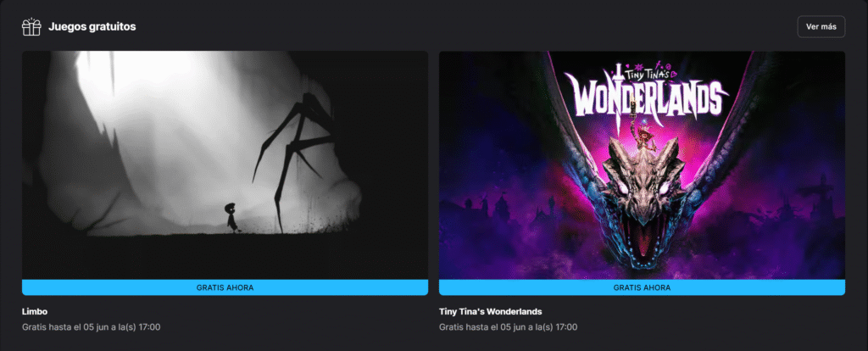The height and width of the screenshot is (351, 868).
Task: Click the gift box icon beside Juegos gratuitos
Action: pos(31,26)
